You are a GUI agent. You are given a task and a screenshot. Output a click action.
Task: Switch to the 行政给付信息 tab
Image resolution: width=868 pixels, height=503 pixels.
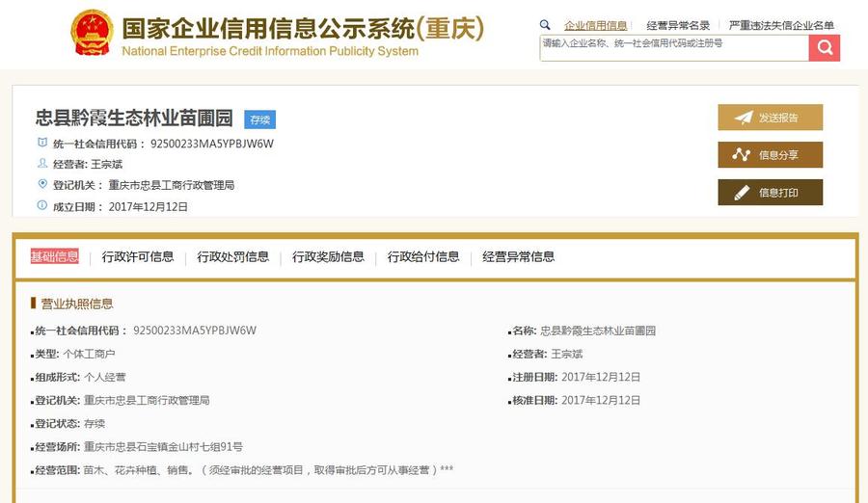click(423, 256)
